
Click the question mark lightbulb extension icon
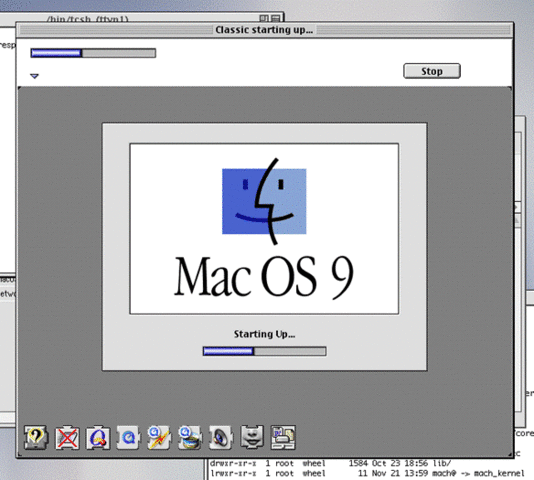(x=36, y=437)
